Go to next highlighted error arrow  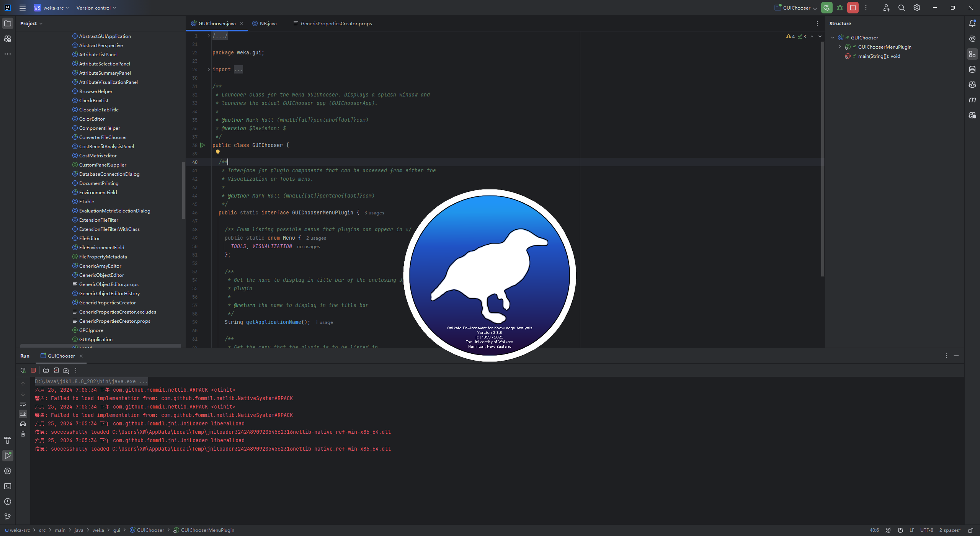coord(820,36)
